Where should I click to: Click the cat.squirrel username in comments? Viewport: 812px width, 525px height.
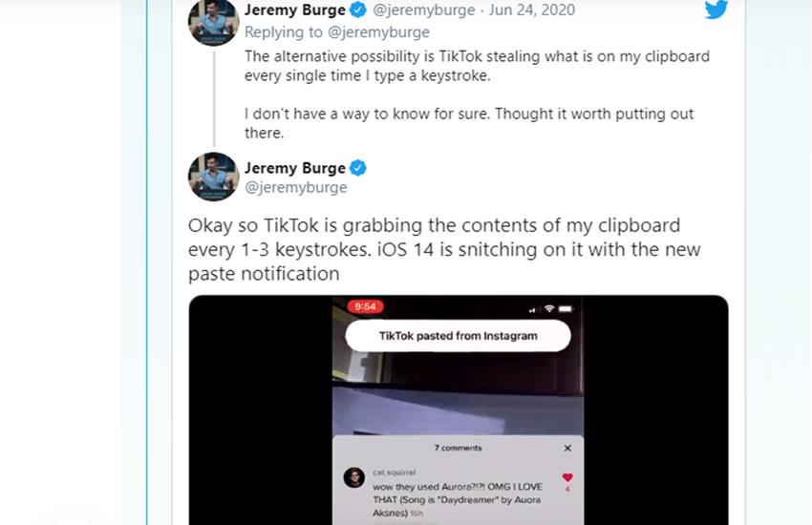[394, 472]
